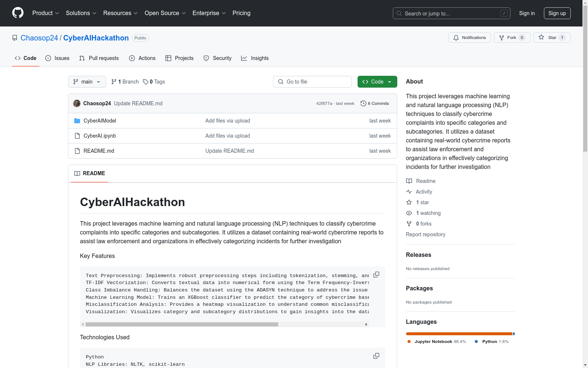Open Chaosop24 avatar in commit bar
Screen dimensions: 588x368
click(x=77, y=103)
